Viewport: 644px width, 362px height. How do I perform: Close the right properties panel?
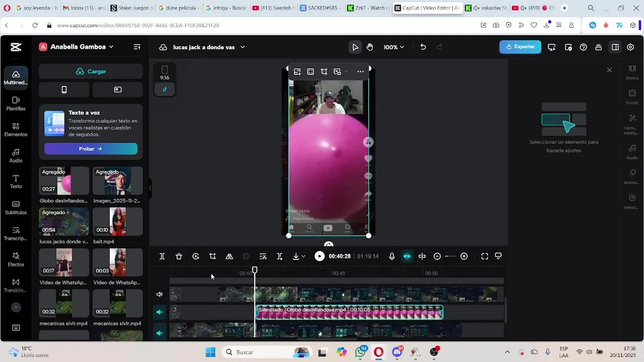tap(609, 70)
